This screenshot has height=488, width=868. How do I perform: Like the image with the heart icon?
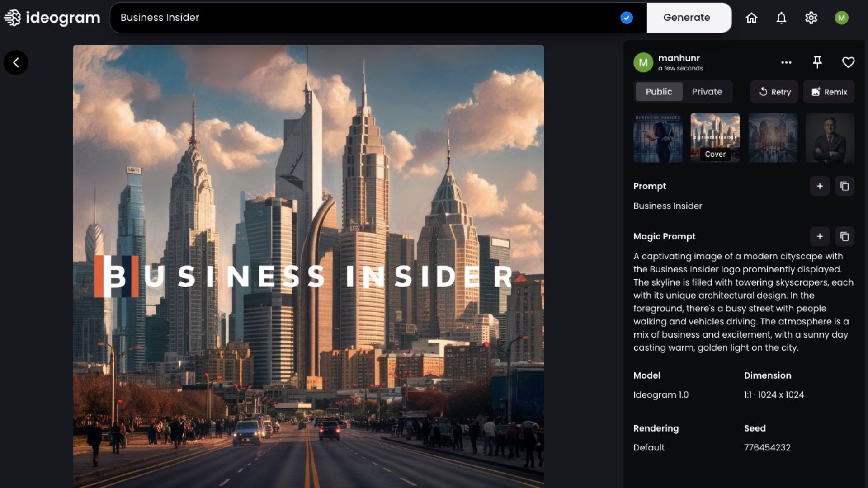(x=848, y=62)
